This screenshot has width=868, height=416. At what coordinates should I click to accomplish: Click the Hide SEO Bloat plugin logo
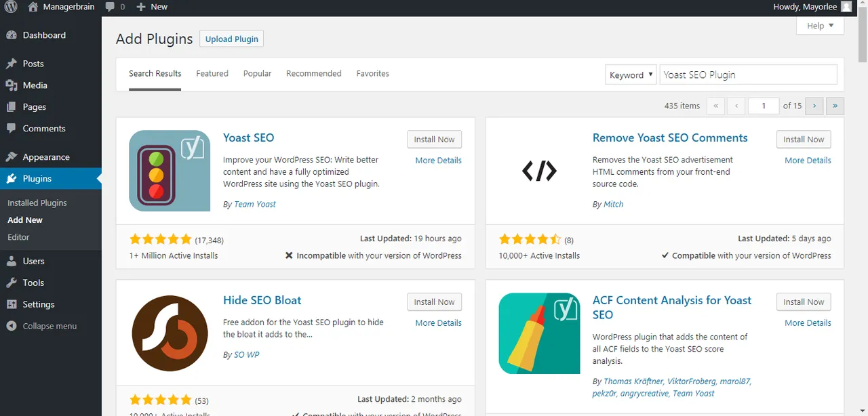170,333
